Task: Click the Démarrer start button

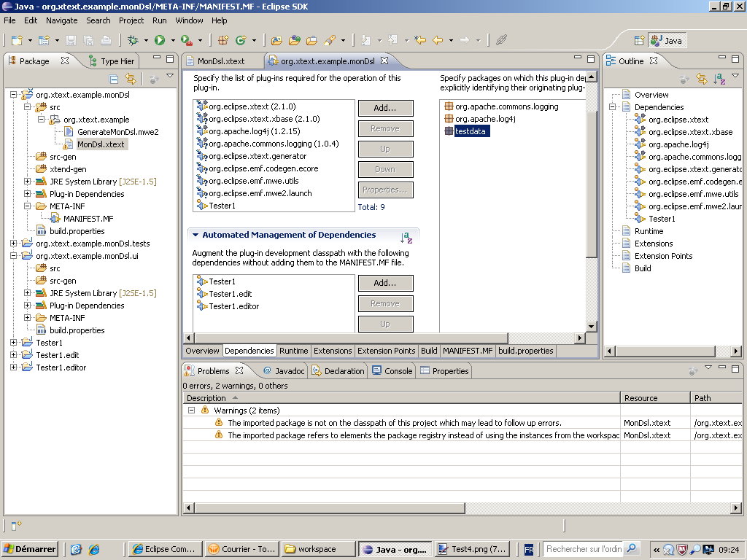Action: coord(29,549)
